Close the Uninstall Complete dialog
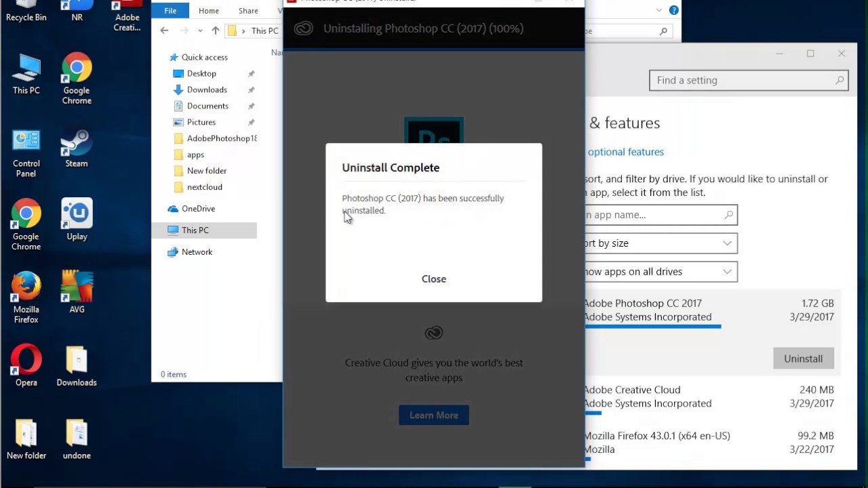 433,279
